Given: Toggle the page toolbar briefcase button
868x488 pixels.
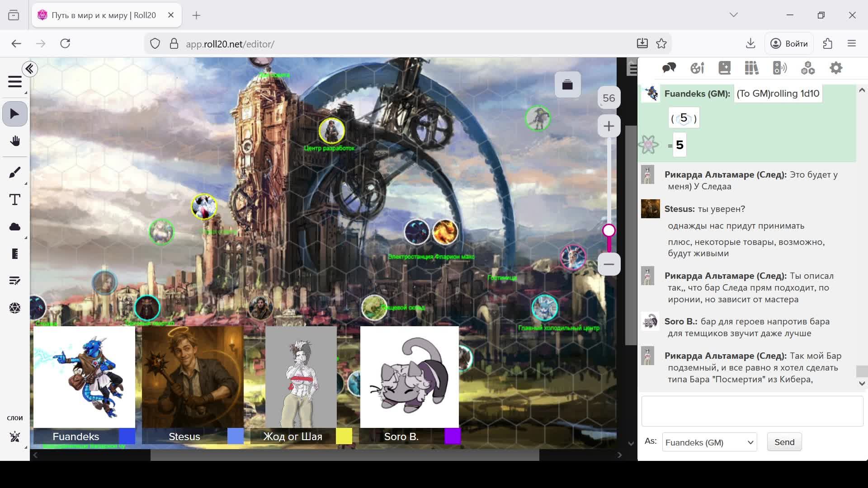Looking at the screenshot, I should tap(567, 84).
